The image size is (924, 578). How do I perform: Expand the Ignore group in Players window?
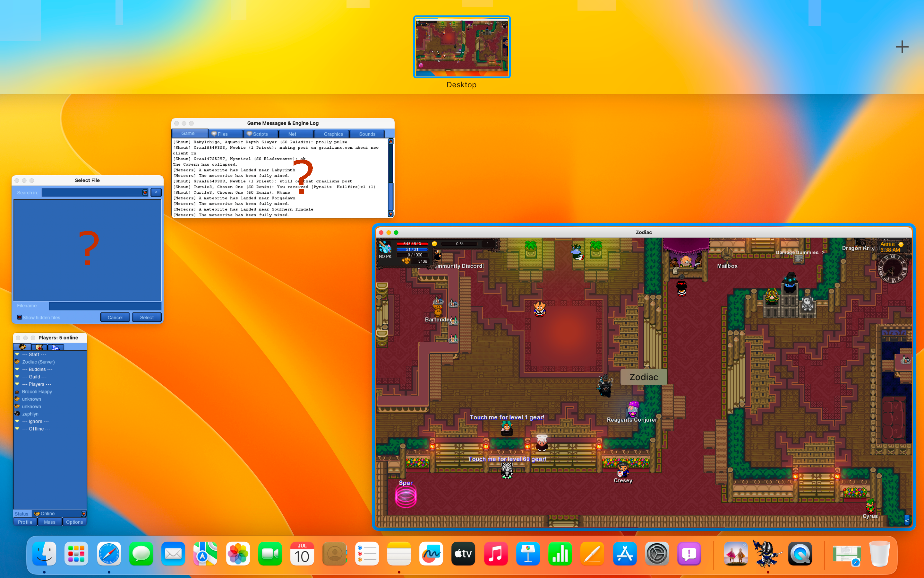[x=17, y=421]
